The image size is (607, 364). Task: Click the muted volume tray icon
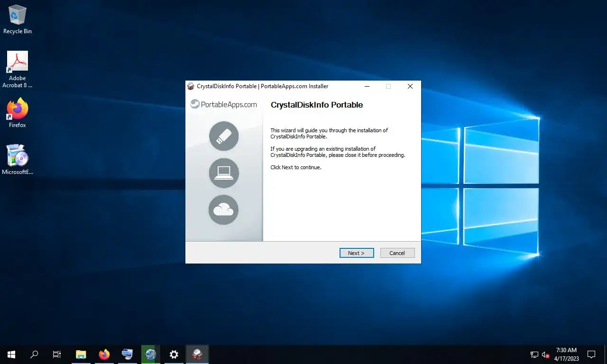[x=545, y=355]
